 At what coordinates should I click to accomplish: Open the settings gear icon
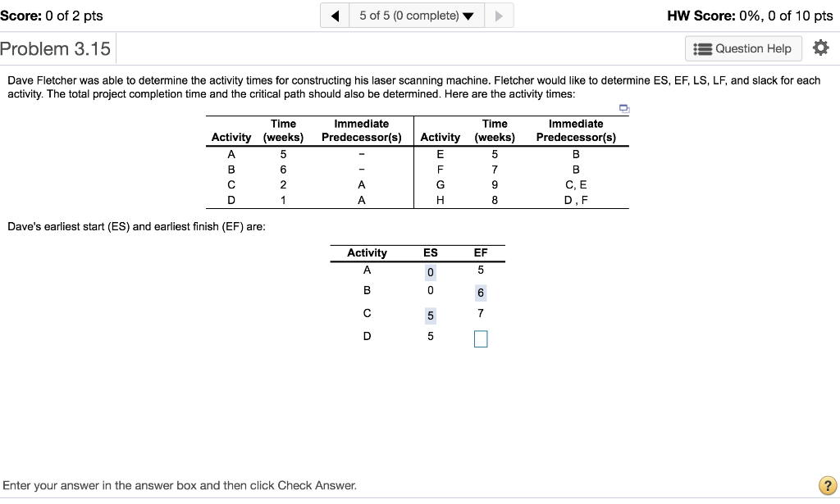point(819,48)
